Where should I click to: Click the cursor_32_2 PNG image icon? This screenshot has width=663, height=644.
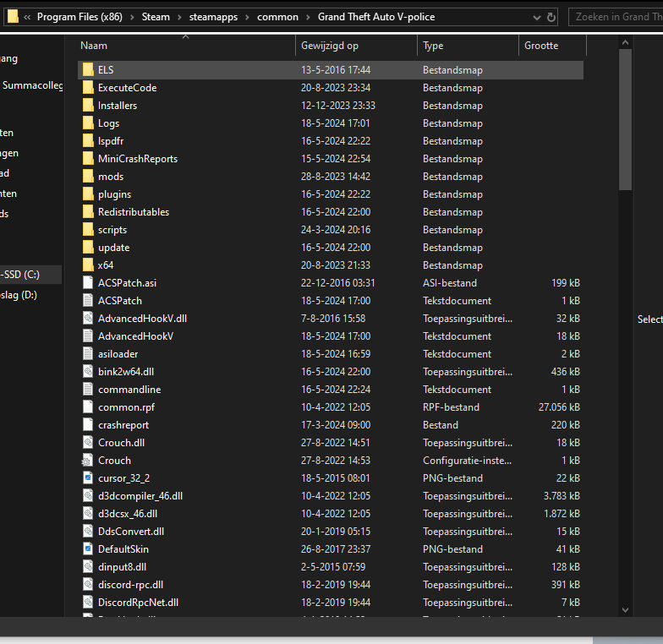click(x=88, y=478)
